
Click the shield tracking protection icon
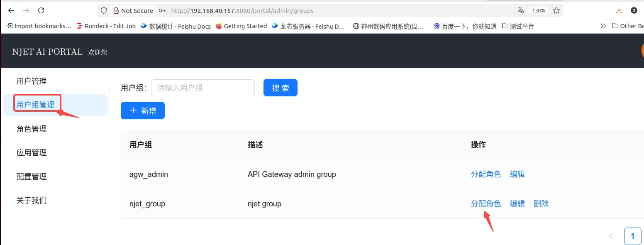tap(104, 10)
